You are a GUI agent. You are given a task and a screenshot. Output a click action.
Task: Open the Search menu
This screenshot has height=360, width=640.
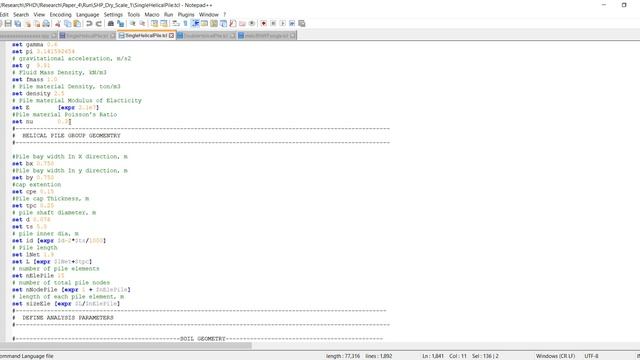[x=21, y=15]
